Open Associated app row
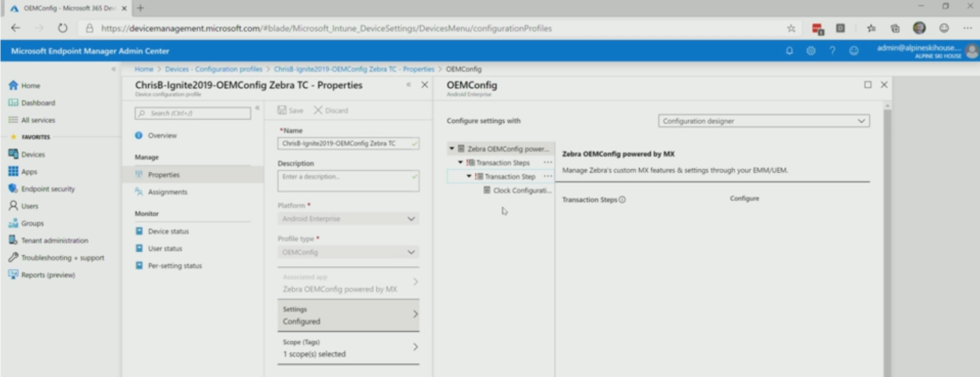The height and width of the screenshot is (377, 980). [348, 283]
